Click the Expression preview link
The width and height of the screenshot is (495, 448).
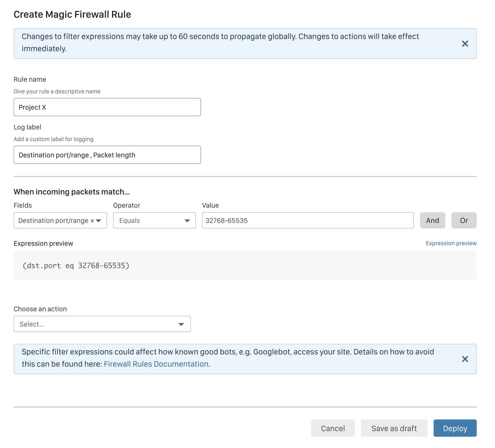pos(451,243)
